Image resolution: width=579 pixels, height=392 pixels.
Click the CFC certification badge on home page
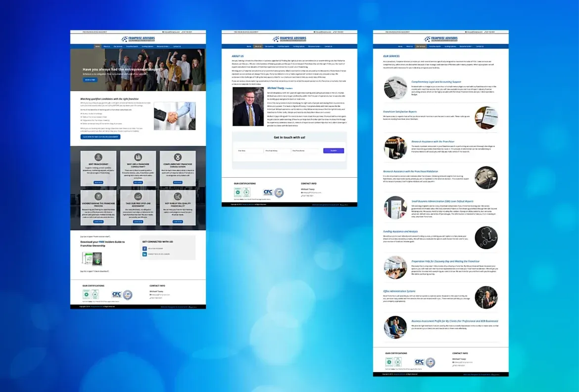click(117, 294)
